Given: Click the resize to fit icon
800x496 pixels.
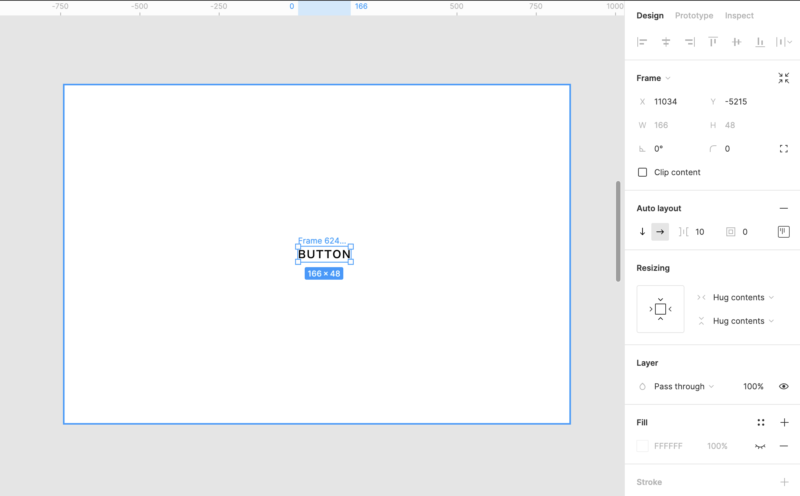Looking at the screenshot, I should click(x=784, y=78).
